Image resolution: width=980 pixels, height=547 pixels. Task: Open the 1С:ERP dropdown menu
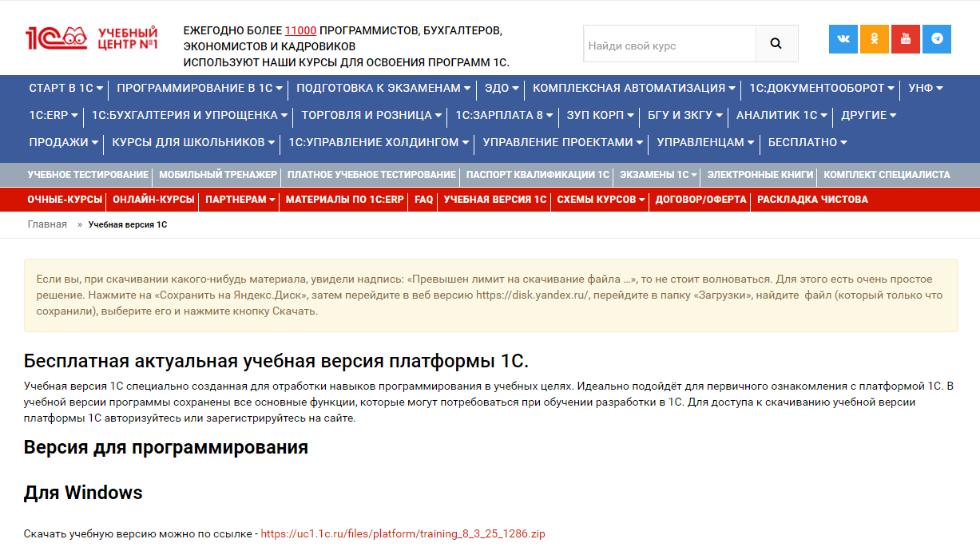pyautogui.click(x=54, y=115)
